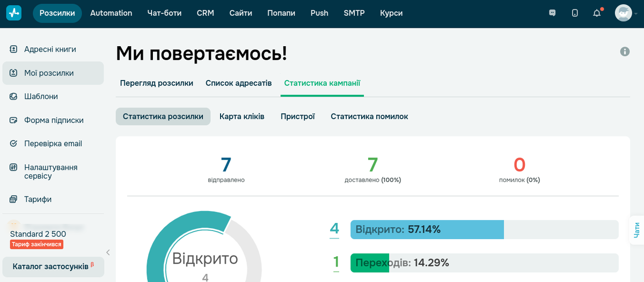
Task: Click the Шаблони sidebar icon
Action: coord(14,97)
